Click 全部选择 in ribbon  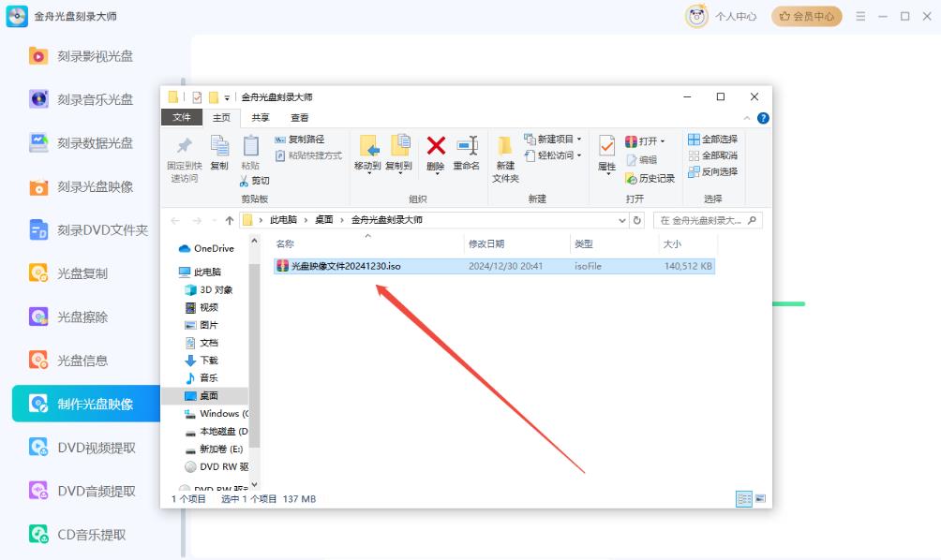(x=713, y=140)
